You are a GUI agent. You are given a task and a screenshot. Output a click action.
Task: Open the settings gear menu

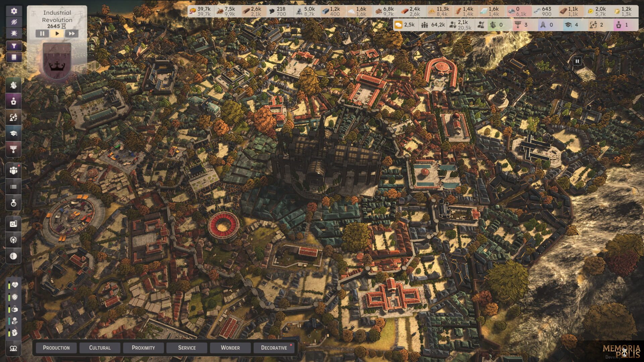pyautogui.click(x=14, y=11)
